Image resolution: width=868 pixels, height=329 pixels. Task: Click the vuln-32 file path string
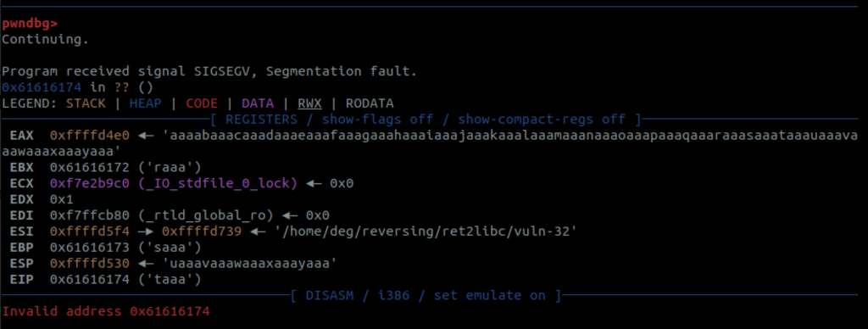(x=426, y=231)
